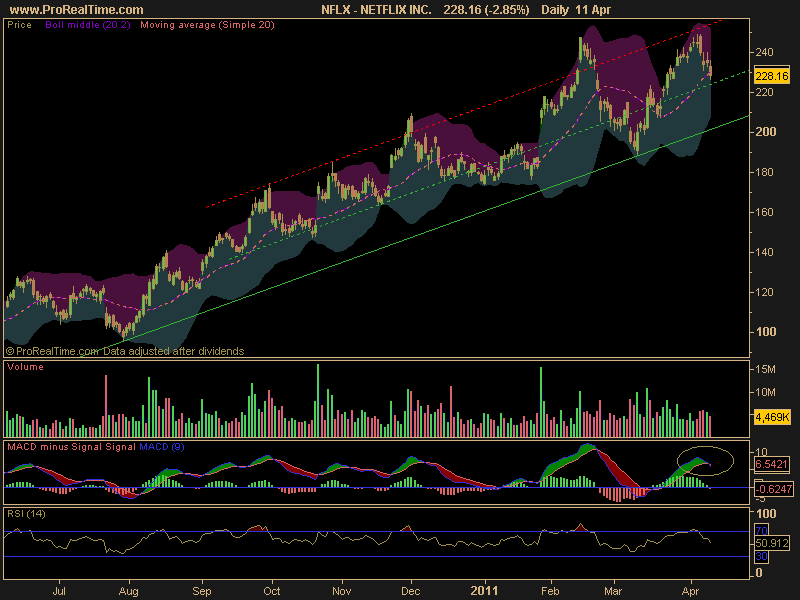Click the Daily 11 Apr timeframe label

click(x=576, y=10)
